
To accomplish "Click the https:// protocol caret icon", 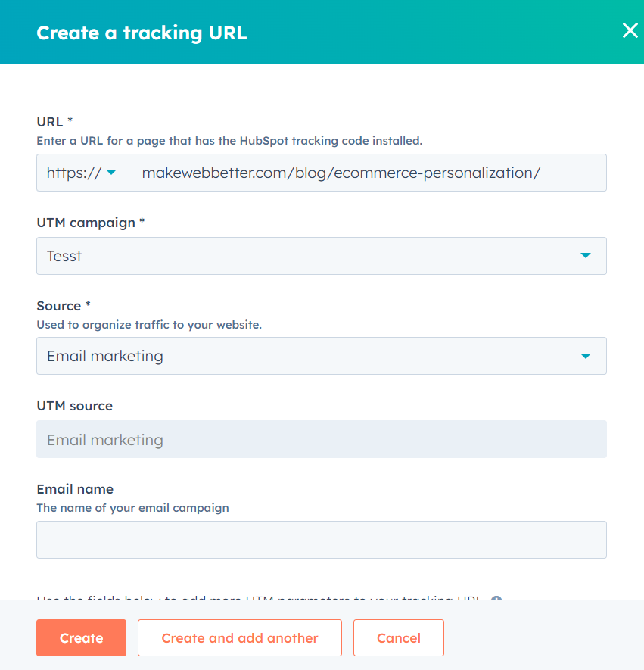I will tap(110, 173).
